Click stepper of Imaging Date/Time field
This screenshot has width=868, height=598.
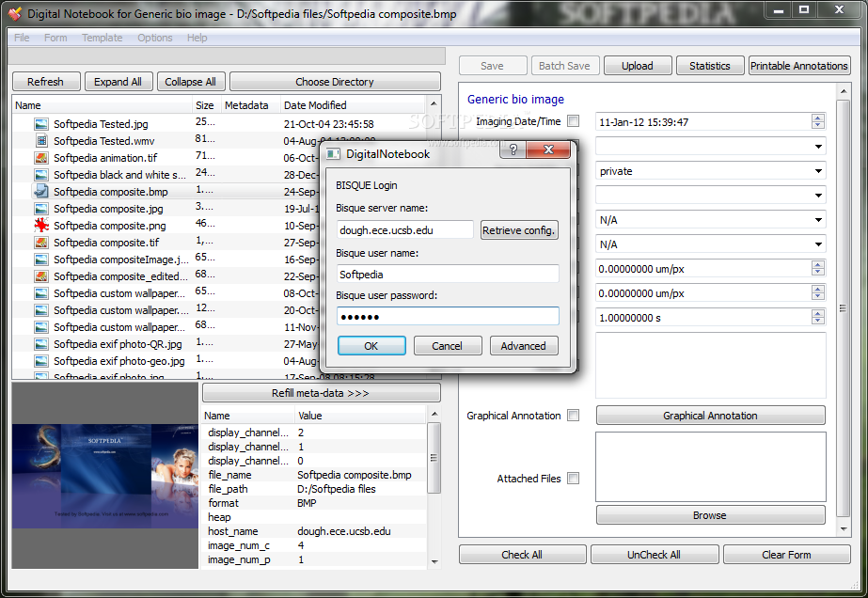click(817, 121)
